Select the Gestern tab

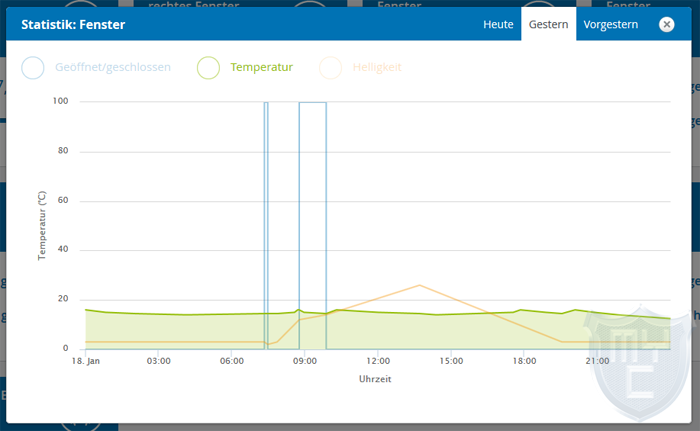pos(548,24)
